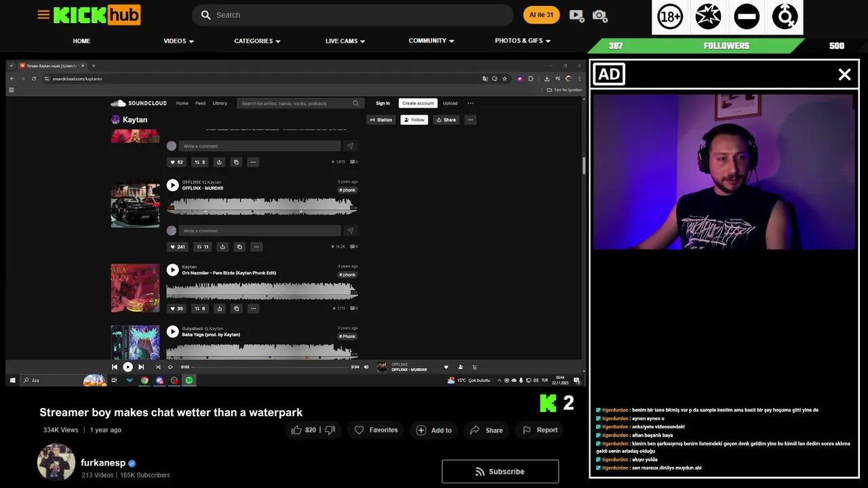Like the track with 241 likes

(177, 247)
